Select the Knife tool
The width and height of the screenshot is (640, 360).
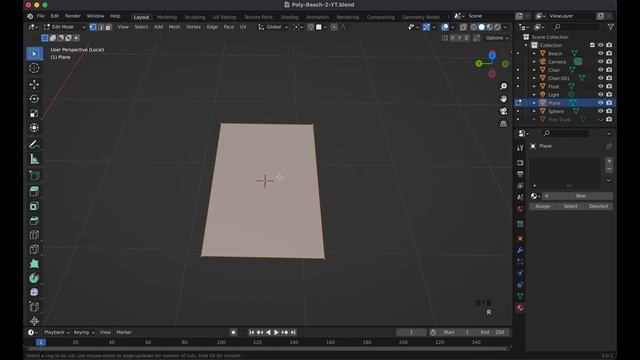[34, 249]
